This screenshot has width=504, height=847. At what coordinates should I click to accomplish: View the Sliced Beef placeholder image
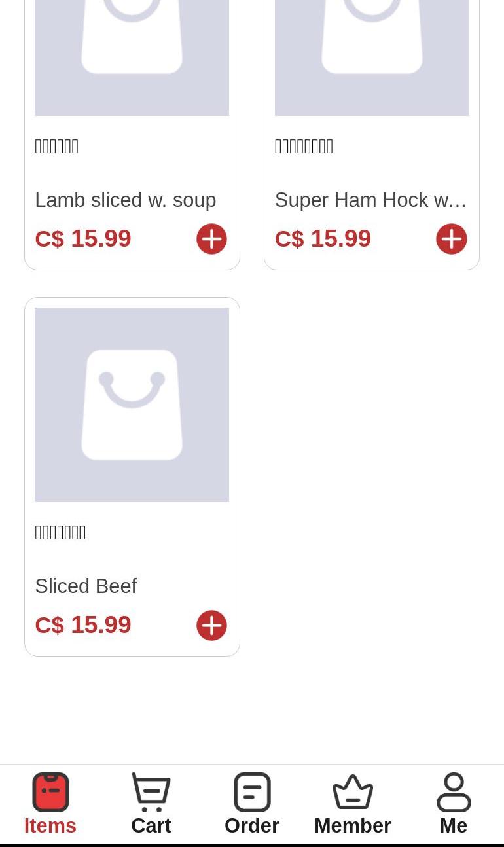pos(132,405)
